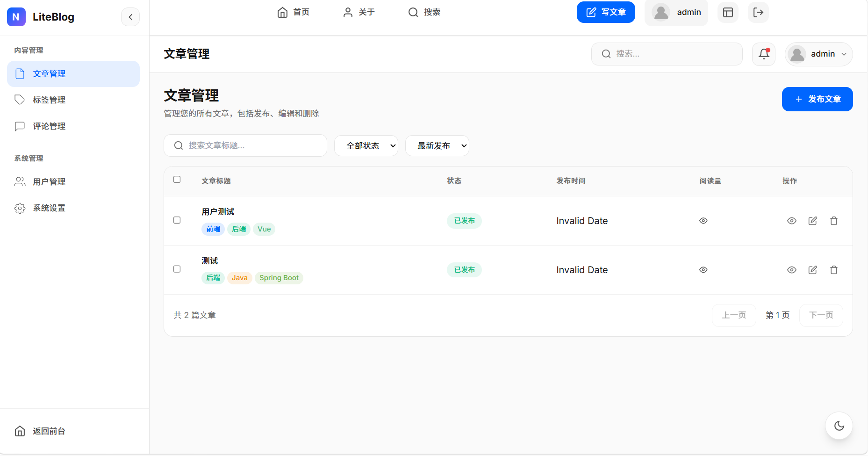Select the 用户测试 article checkbox
The width and height of the screenshot is (868, 456).
tap(177, 220)
